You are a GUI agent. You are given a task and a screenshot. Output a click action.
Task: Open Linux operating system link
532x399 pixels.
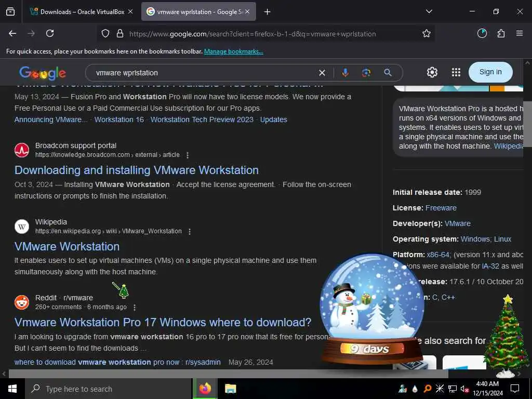[x=502, y=239]
